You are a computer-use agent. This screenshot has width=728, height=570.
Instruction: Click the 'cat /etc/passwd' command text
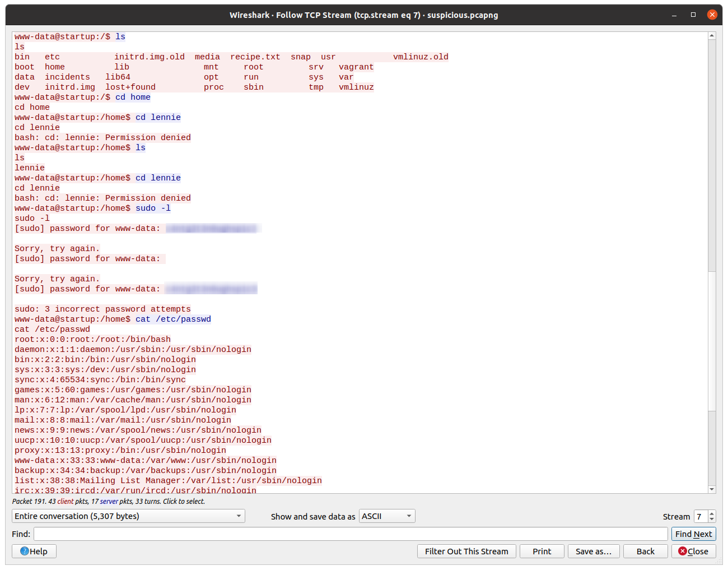pos(173,319)
